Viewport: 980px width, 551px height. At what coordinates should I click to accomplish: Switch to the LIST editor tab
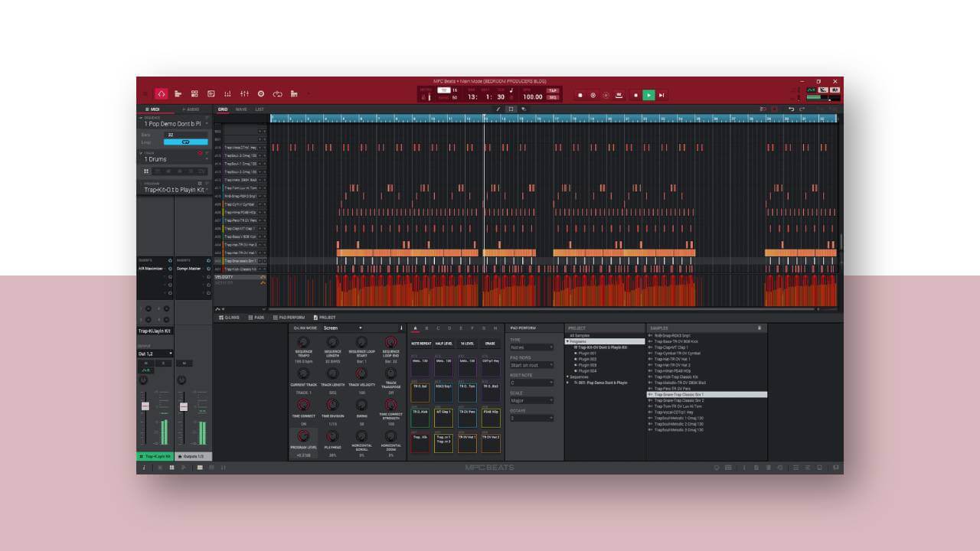tap(260, 109)
